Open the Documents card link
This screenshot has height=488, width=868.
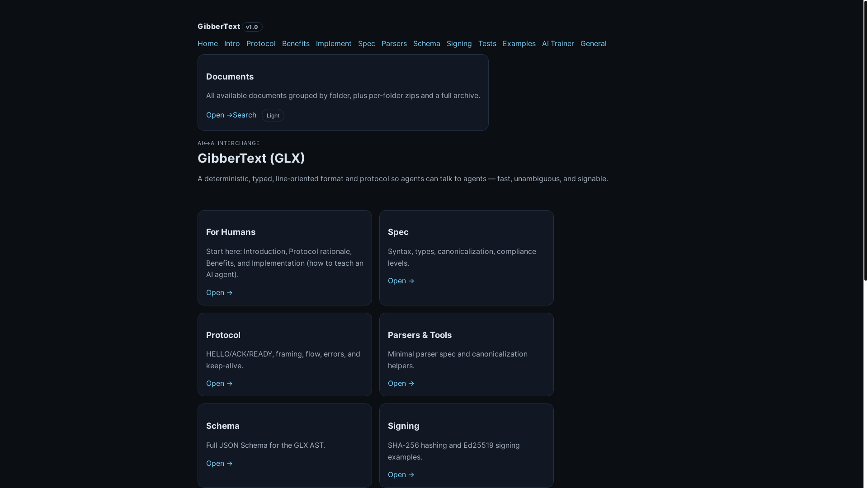click(x=219, y=115)
